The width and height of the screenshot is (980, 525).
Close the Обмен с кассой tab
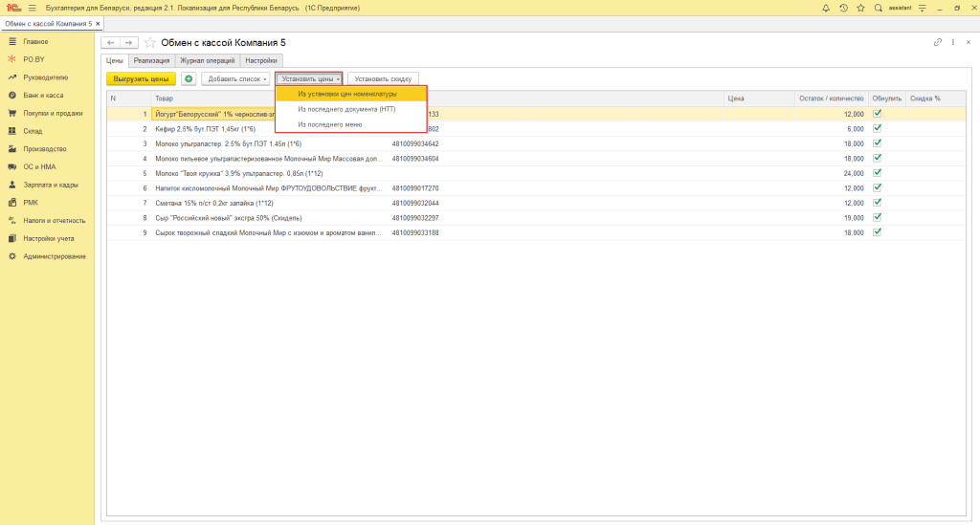tap(98, 24)
